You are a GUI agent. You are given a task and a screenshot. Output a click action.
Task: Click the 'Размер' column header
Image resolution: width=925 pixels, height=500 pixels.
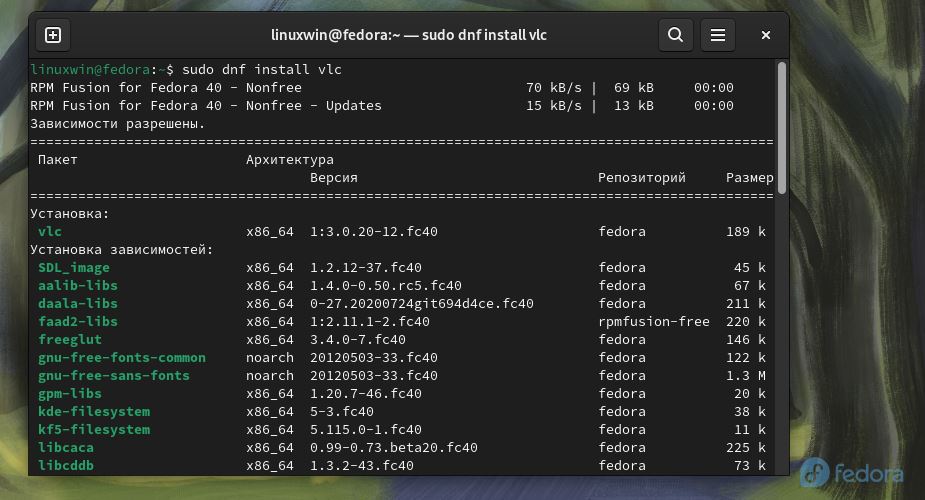(x=749, y=177)
